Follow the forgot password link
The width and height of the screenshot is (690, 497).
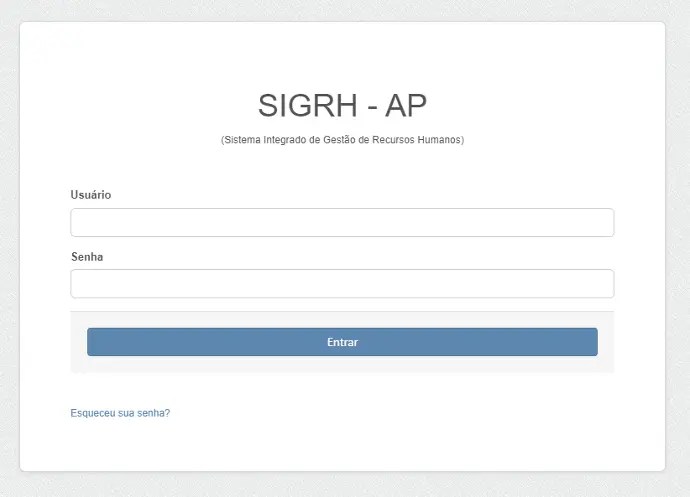tap(120, 412)
